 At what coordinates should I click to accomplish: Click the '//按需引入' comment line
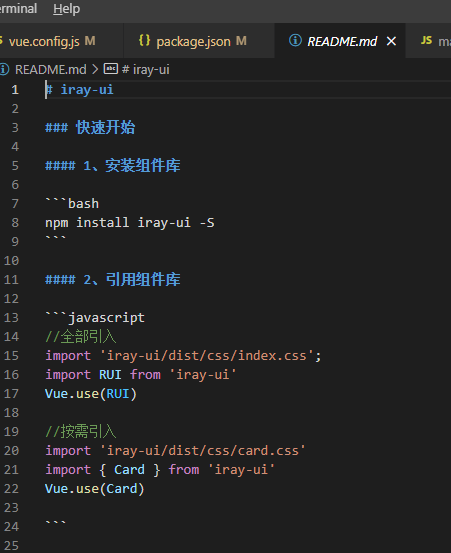coord(81,432)
